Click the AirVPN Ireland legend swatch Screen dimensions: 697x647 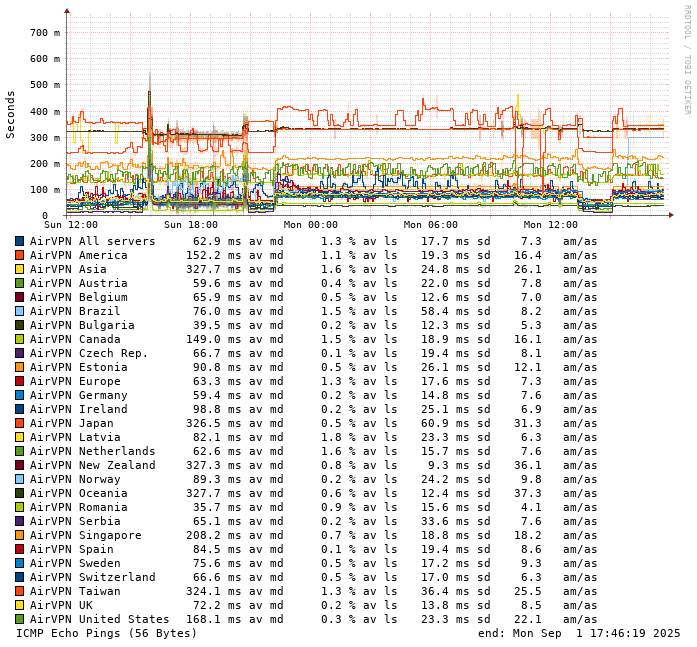pos(20,409)
